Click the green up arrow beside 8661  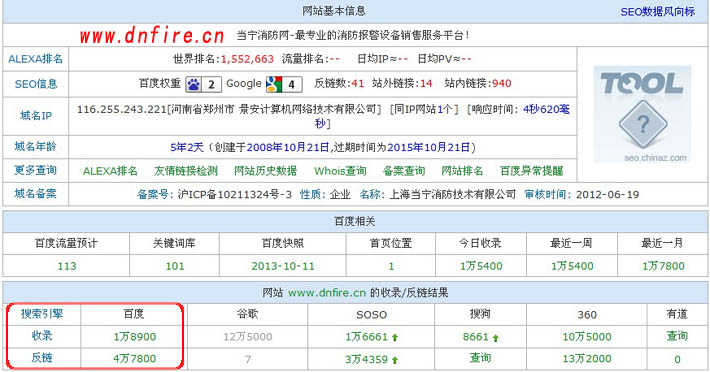pos(495,338)
